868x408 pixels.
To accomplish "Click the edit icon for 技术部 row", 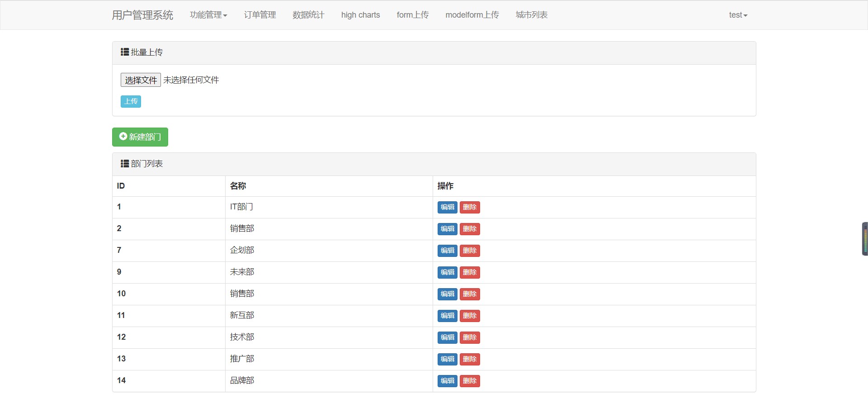I will coord(447,337).
